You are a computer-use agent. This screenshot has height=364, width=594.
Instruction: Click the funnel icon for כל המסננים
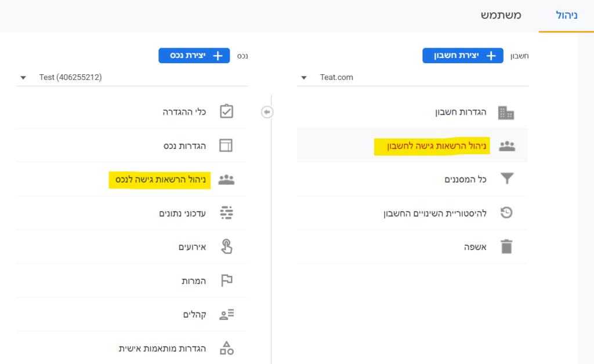[x=507, y=179]
